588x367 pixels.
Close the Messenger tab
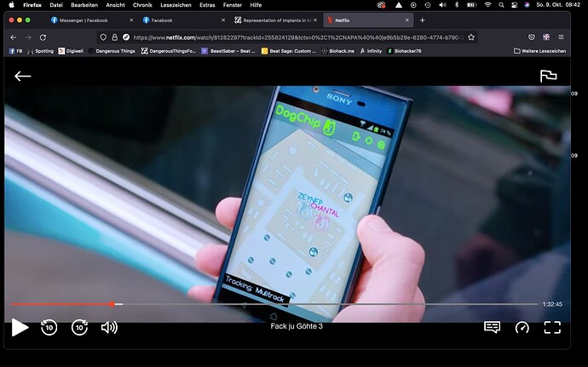click(131, 20)
